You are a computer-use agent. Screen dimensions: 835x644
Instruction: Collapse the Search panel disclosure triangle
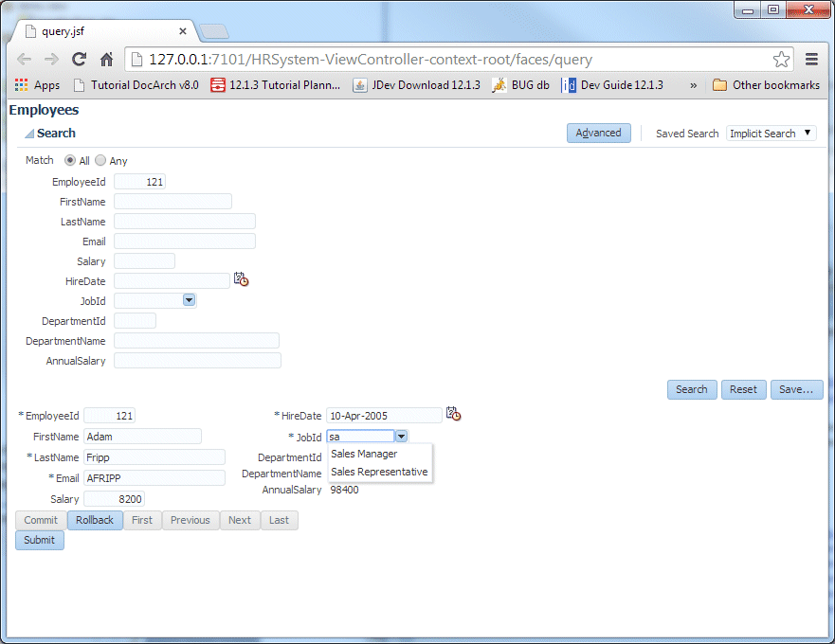(29, 134)
